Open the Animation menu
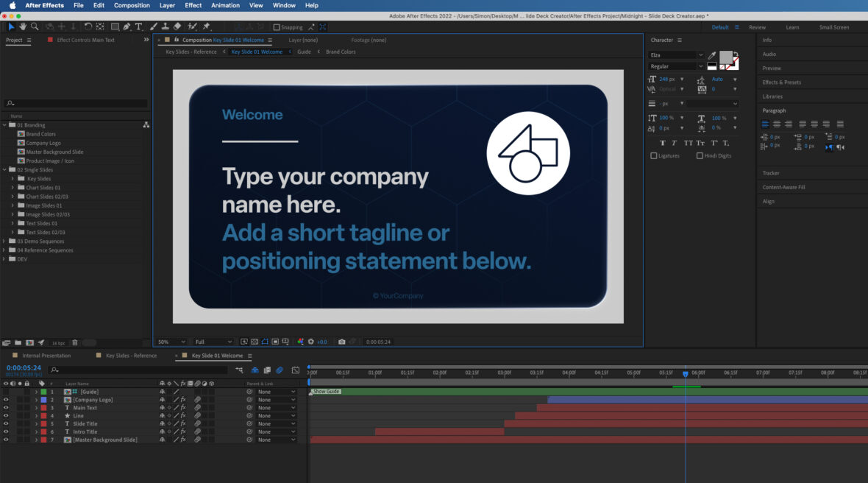This screenshot has width=868, height=483. point(225,6)
